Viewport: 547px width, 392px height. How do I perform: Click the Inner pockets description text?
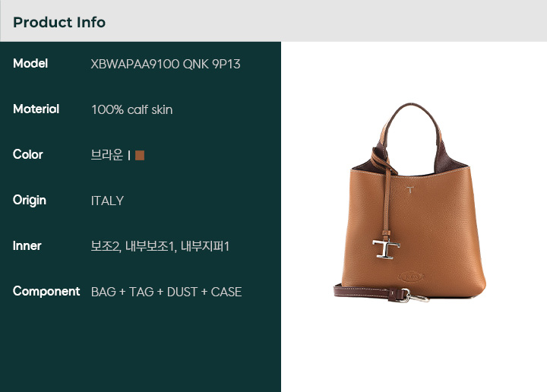point(160,246)
